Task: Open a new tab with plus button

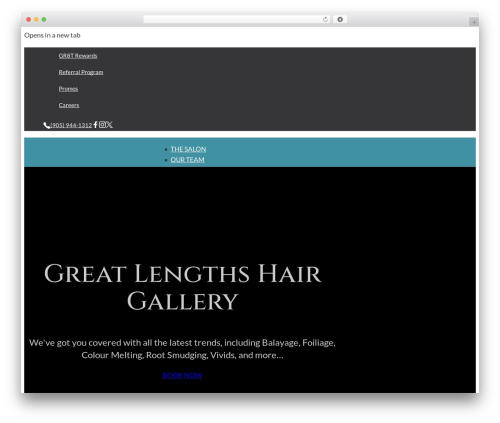Action: point(474,22)
